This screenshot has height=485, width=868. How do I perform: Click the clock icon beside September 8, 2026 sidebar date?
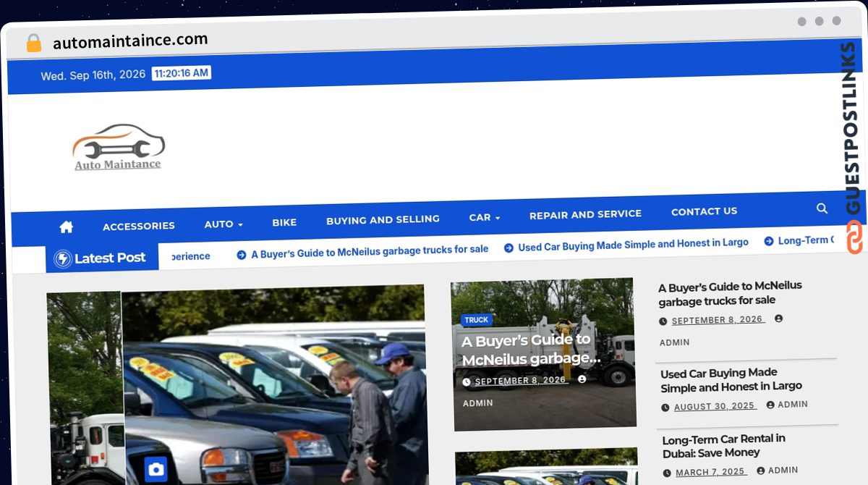[x=663, y=321]
